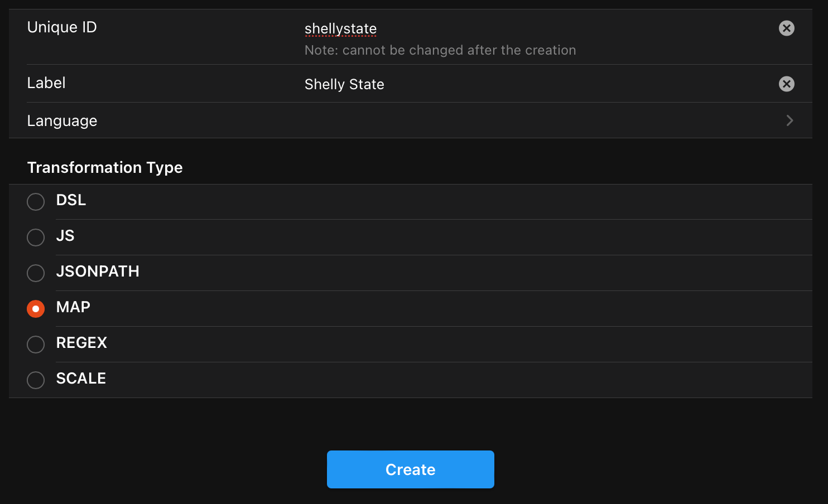Expand the Language chevron arrow
This screenshot has height=504, width=828.
790,120
